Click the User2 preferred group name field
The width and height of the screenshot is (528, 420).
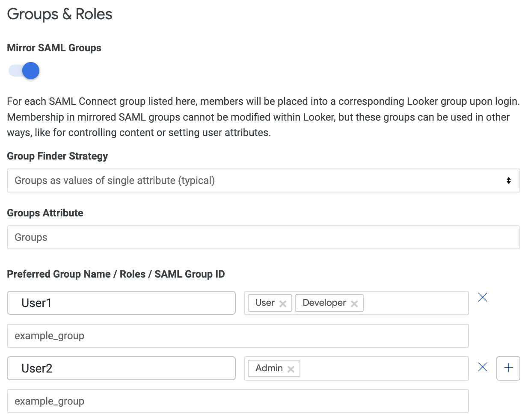tap(121, 368)
